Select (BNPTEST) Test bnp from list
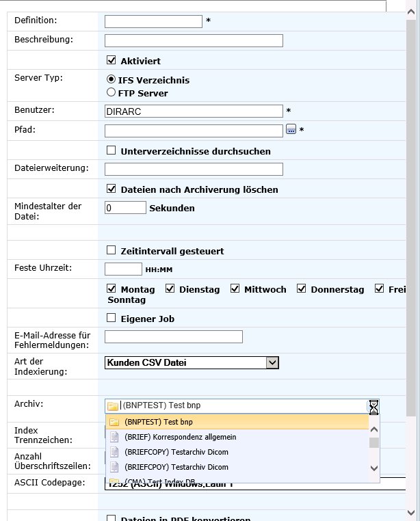Image resolution: width=420 pixels, height=521 pixels. click(x=237, y=422)
